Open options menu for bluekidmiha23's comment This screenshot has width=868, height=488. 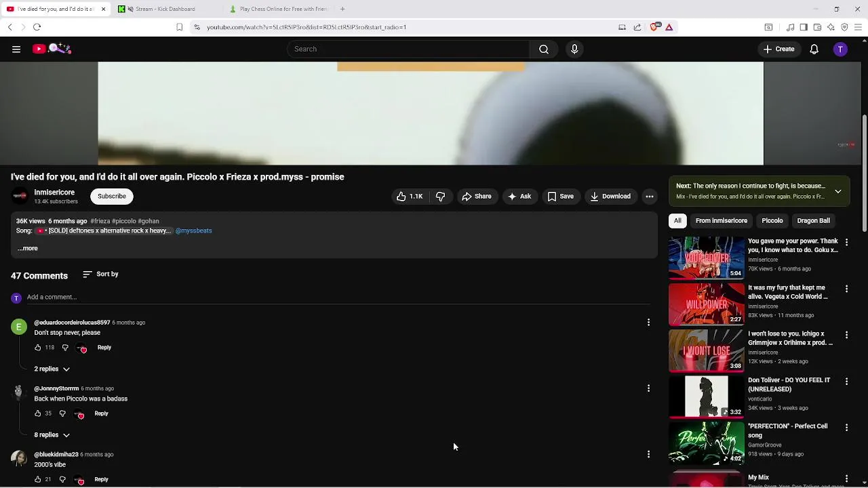pos(648,454)
